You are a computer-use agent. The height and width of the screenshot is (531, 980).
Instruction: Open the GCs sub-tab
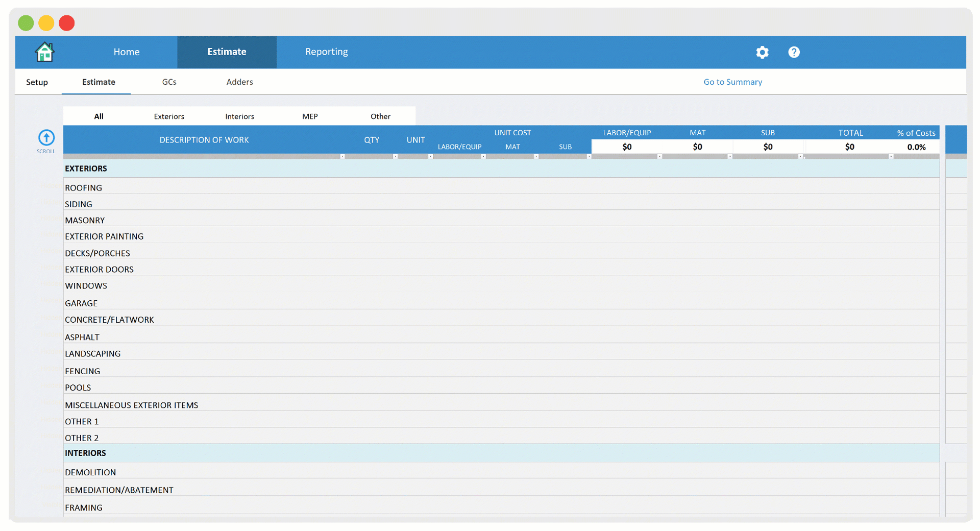point(169,82)
